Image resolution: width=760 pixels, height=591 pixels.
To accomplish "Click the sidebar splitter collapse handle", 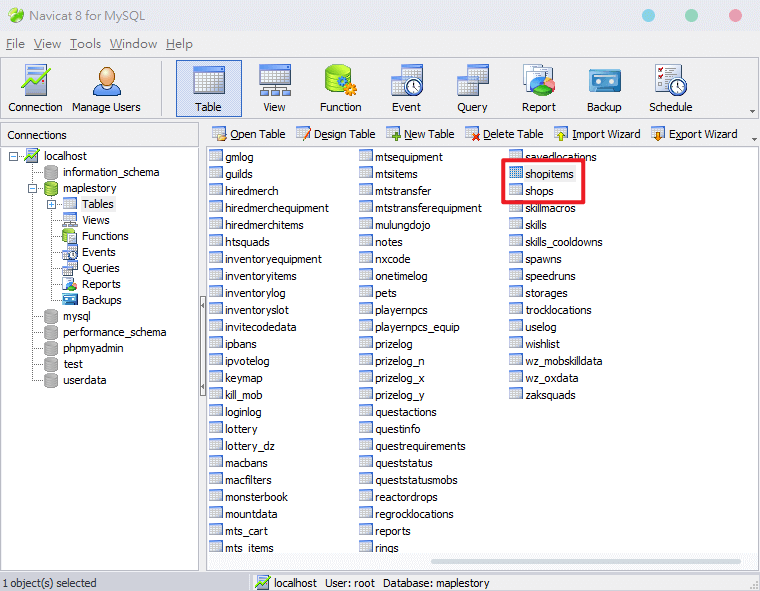I will pyautogui.click(x=203, y=347).
